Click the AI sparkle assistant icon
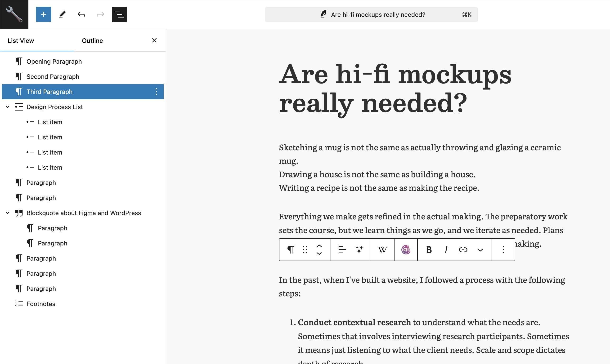Viewport: 610px width, 364px height. point(359,250)
